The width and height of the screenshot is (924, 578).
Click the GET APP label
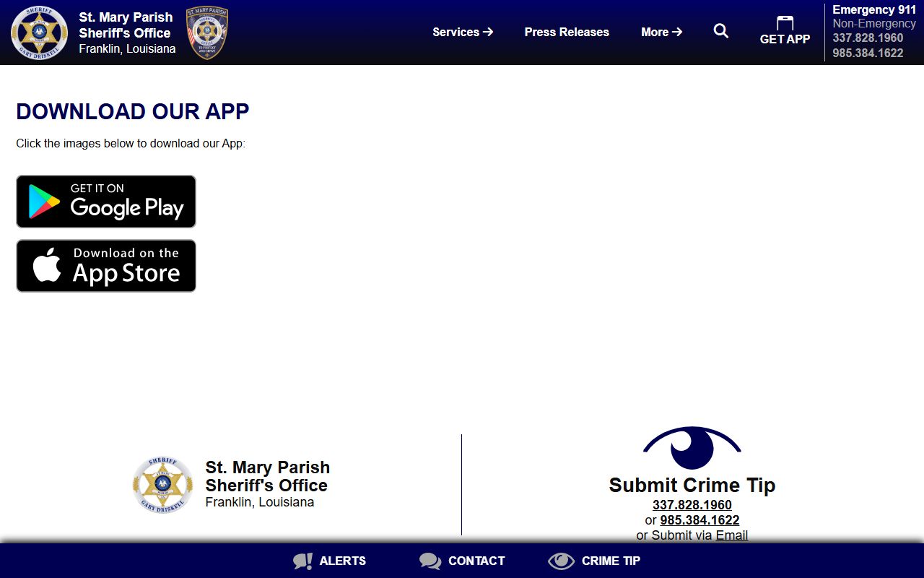(785, 39)
